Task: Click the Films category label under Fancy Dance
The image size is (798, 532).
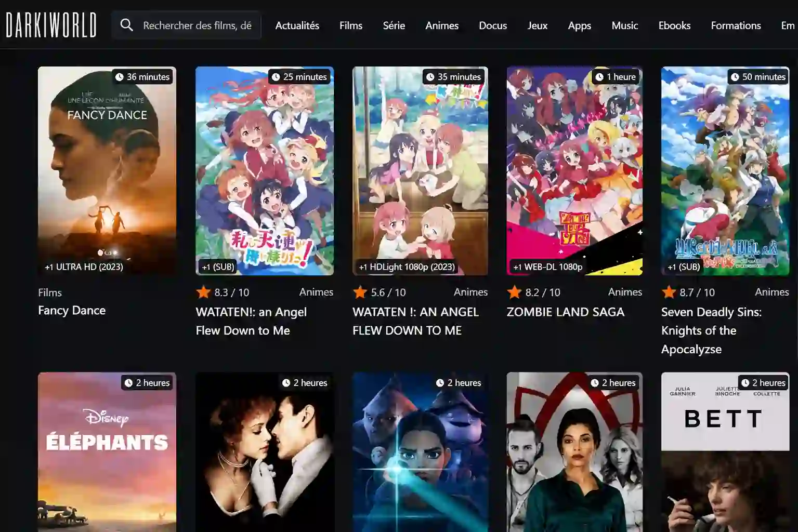Action: [50, 292]
